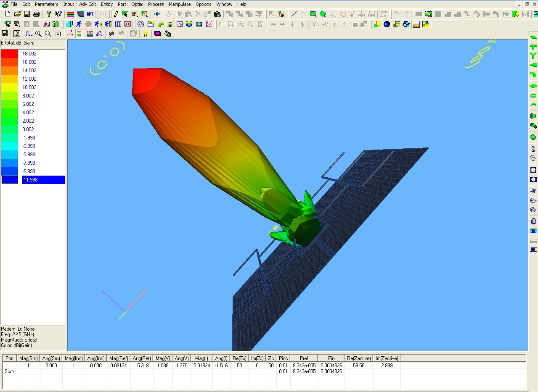Image resolution: width=538 pixels, height=392 pixels.
Task: Print the current view
Action: click(37, 14)
